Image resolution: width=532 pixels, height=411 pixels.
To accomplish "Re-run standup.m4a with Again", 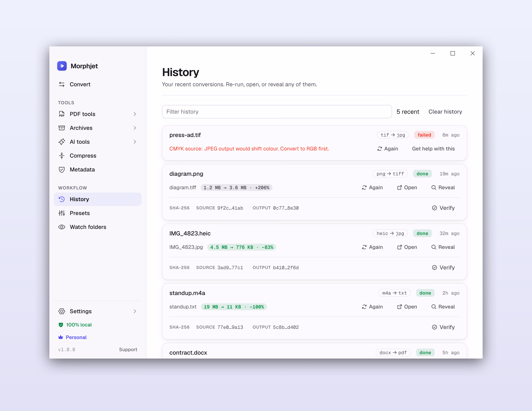I will pyautogui.click(x=372, y=307).
